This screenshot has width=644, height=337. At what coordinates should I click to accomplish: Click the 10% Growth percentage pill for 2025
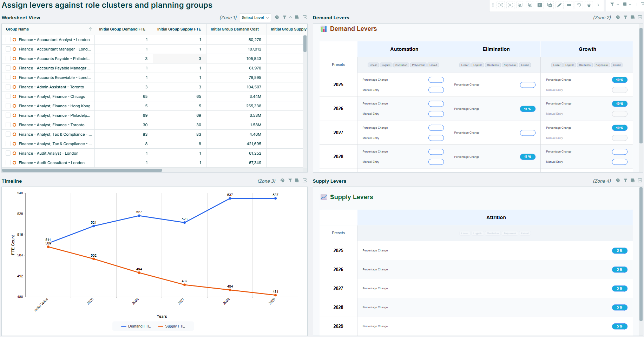click(x=620, y=80)
